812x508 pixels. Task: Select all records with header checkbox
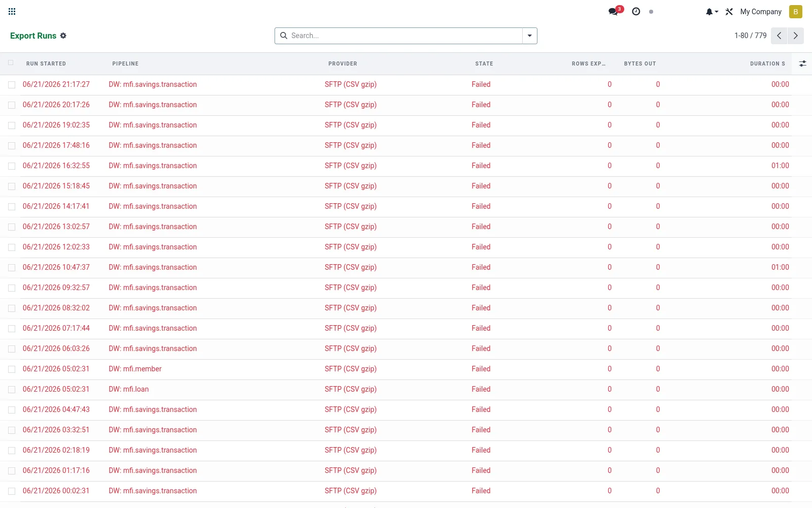pos(11,63)
